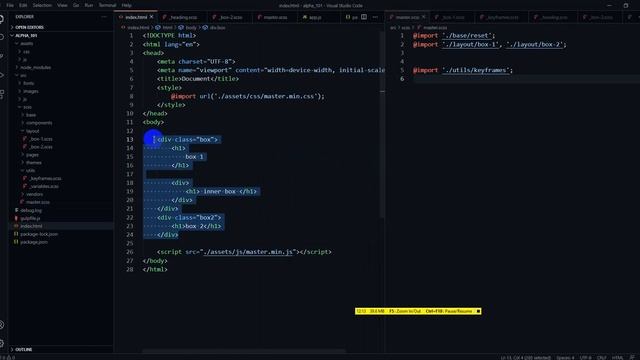640x360 pixels.
Task: Open _keyframes.scss in the Explorer tree
Action: (x=45, y=178)
